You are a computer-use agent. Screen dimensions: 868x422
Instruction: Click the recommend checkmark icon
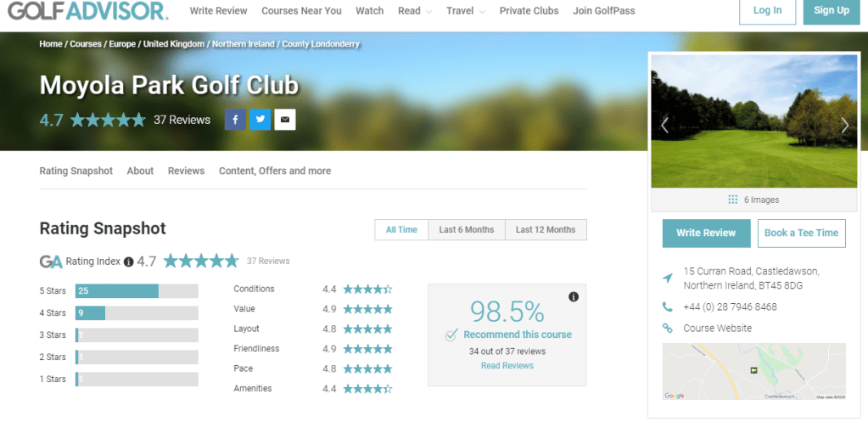point(451,335)
